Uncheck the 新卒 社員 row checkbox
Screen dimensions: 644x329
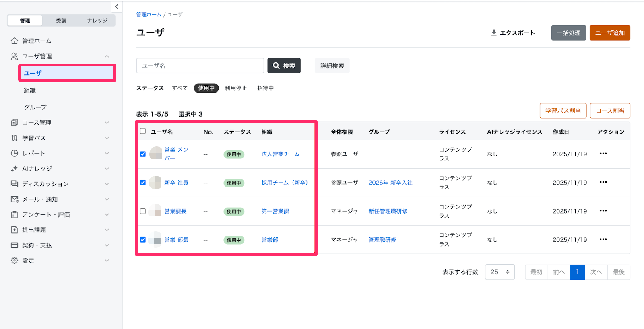pyautogui.click(x=143, y=183)
